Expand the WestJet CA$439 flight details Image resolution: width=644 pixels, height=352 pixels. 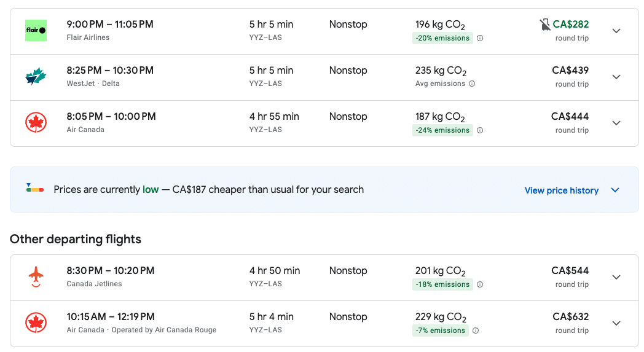[616, 77]
